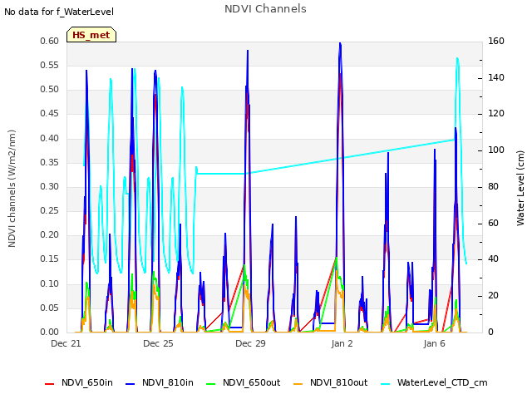Toggle the NDVI_810in legend entry
532x399 pixels.
tap(159, 382)
